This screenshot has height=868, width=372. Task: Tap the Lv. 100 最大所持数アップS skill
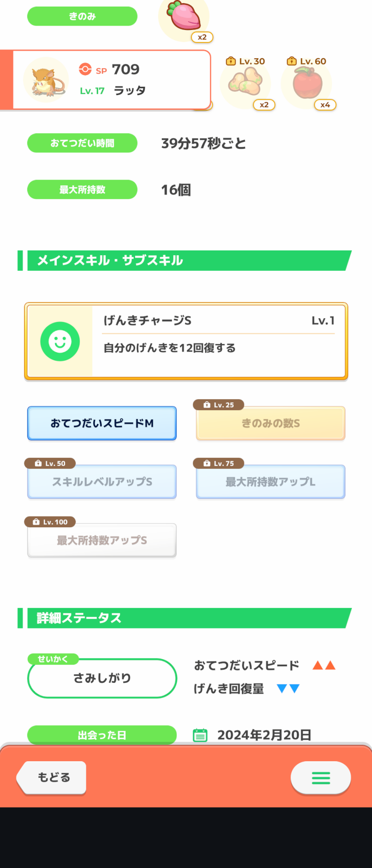point(102,540)
